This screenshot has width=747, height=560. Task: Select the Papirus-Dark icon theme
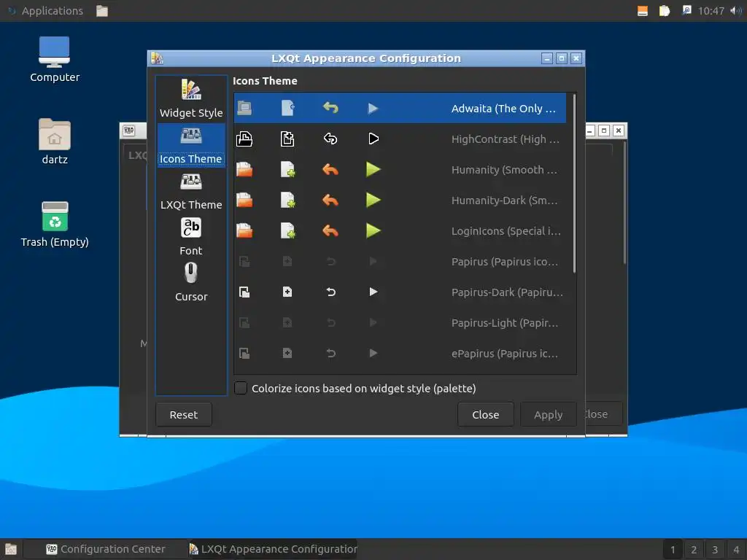[x=400, y=292]
